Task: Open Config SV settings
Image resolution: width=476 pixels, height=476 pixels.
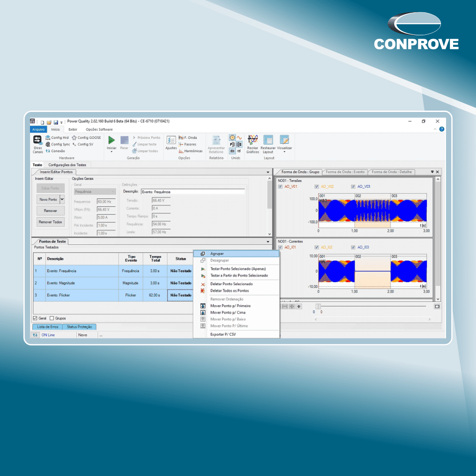Action: pyautogui.click(x=82, y=144)
